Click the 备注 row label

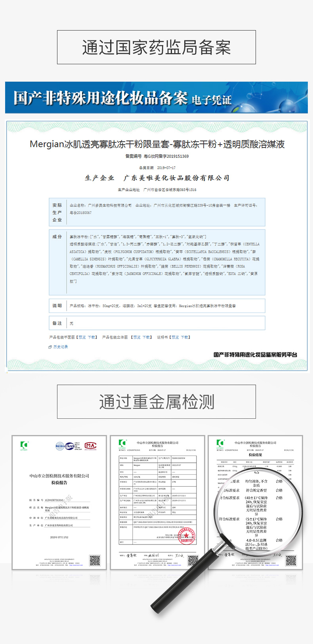pyautogui.click(x=57, y=323)
